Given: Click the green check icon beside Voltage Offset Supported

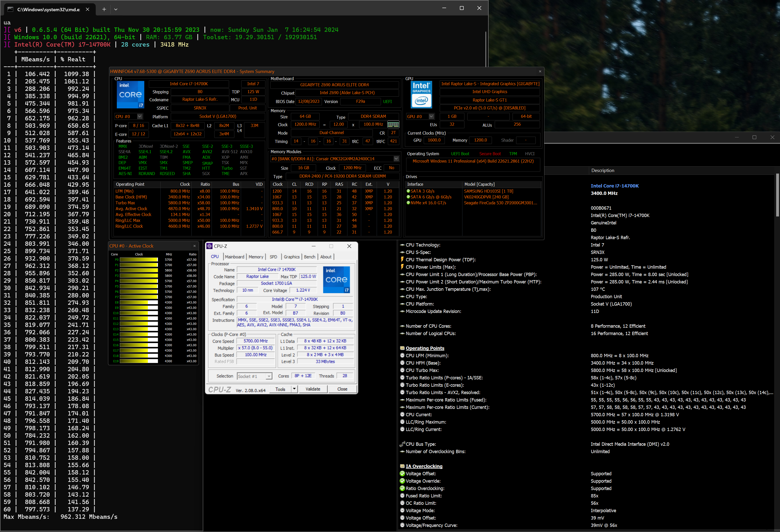Looking at the screenshot, I should point(402,473).
